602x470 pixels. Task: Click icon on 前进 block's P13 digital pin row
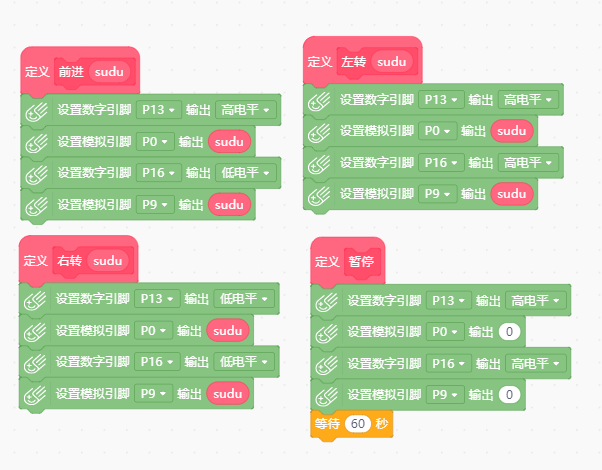[x=36, y=111]
